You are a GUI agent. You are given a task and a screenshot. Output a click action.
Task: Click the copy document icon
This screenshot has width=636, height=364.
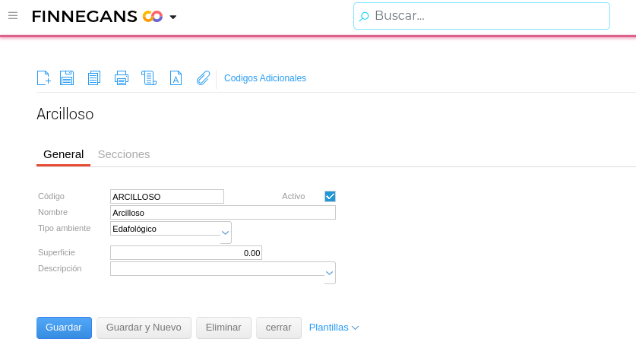pos(94,78)
